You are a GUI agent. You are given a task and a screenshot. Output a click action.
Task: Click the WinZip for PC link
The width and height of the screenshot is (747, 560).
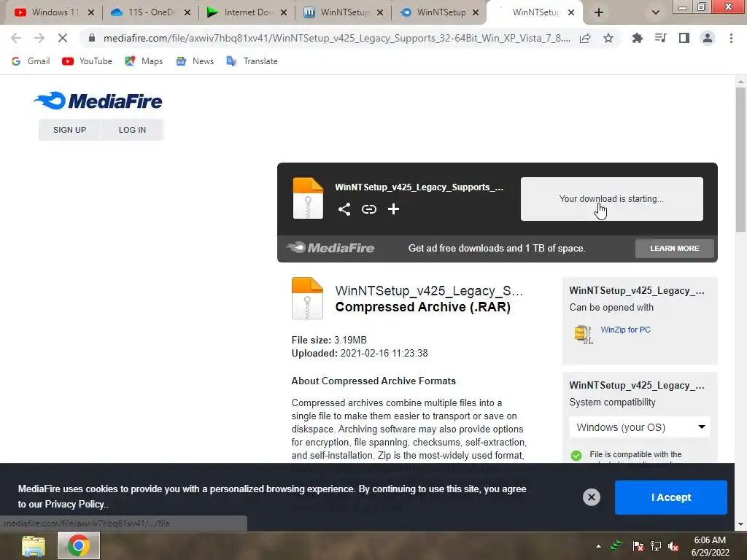pyautogui.click(x=625, y=330)
